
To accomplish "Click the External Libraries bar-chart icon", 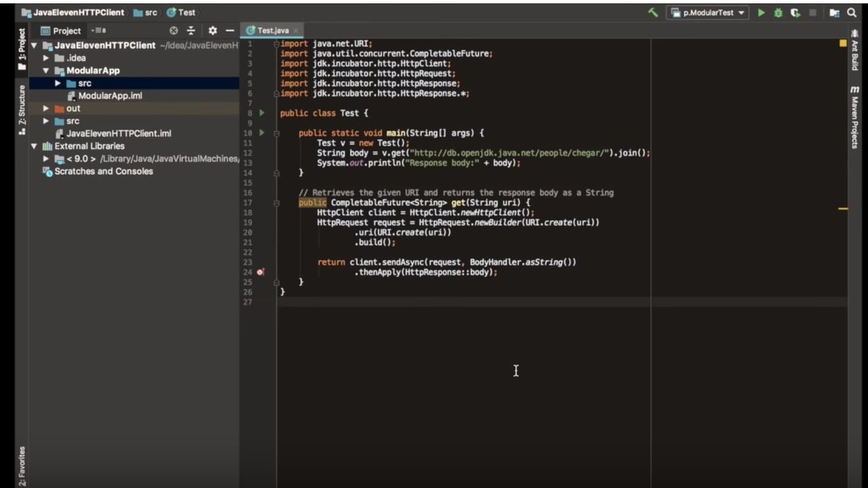I will tap(48, 146).
